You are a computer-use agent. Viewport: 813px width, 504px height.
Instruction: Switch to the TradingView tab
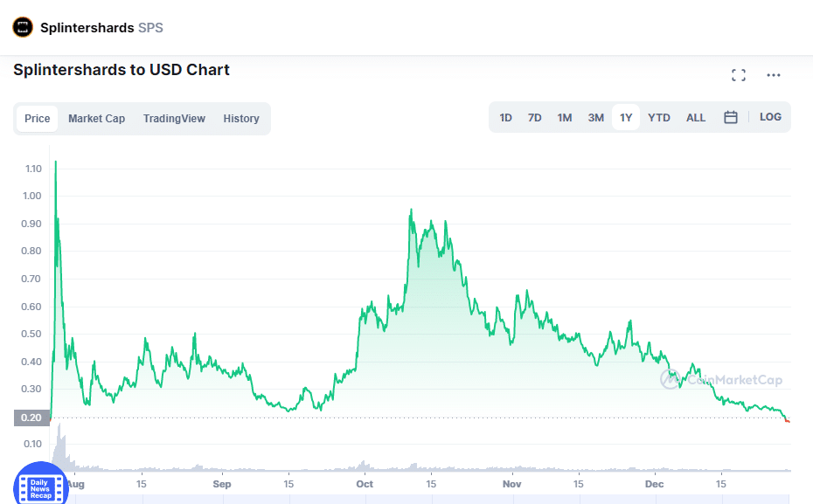tap(174, 119)
